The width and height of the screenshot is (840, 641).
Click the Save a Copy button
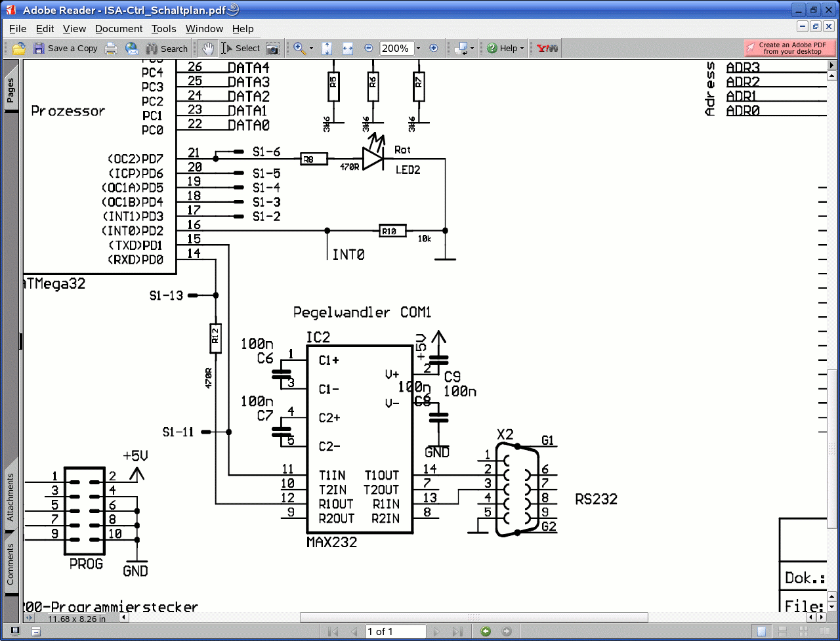coord(65,49)
